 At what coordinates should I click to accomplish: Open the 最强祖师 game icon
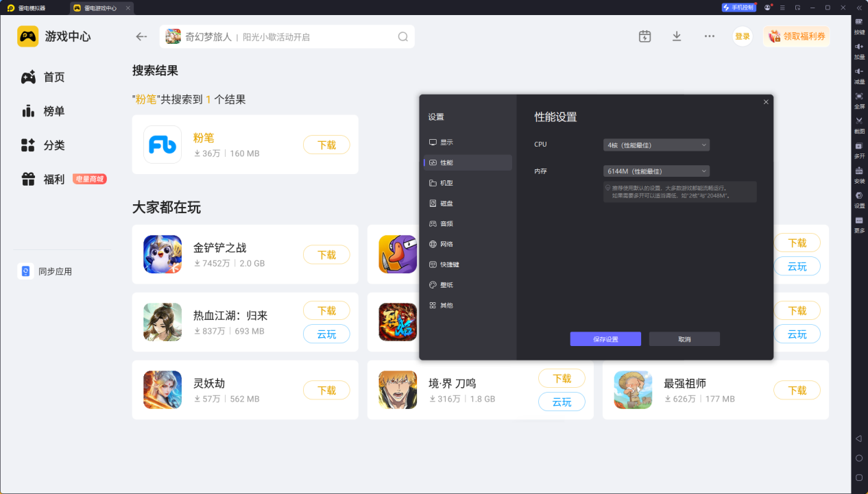click(633, 390)
